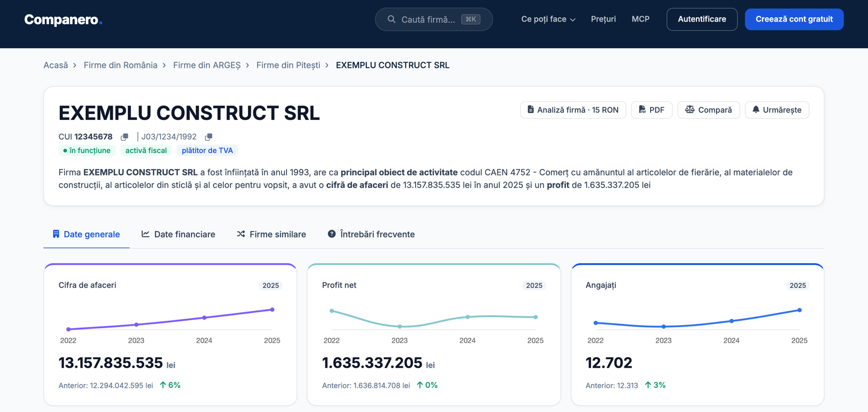Click the shuffle icon on Firme similare
868x412 pixels.
(241, 234)
